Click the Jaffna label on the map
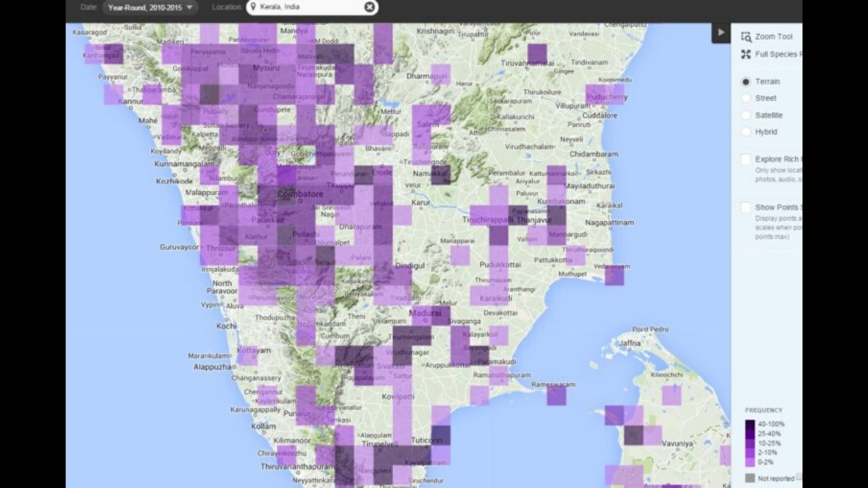This screenshot has height=488, width=868. 629,343
